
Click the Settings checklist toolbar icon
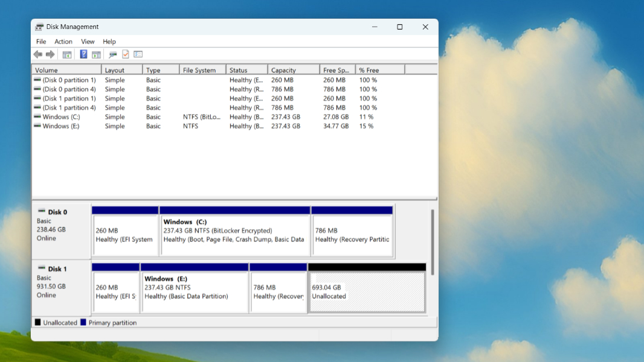pos(138,54)
